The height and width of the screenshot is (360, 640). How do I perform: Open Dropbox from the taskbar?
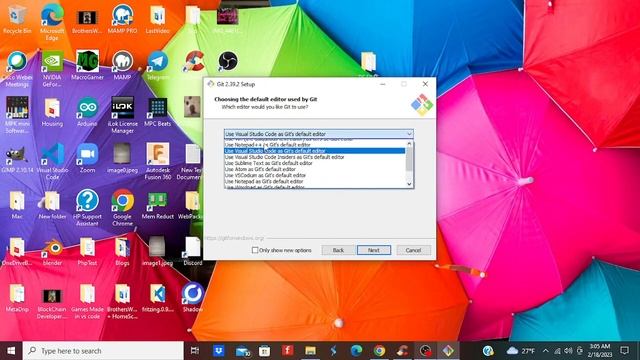click(x=219, y=351)
